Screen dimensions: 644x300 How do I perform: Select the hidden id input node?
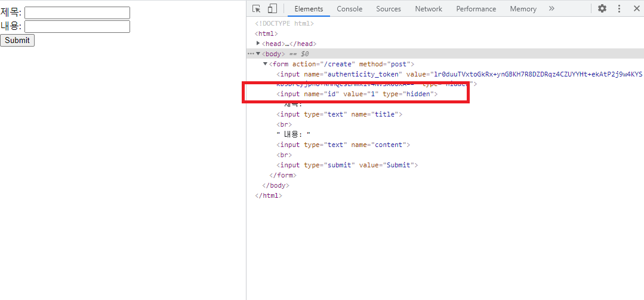click(357, 94)
